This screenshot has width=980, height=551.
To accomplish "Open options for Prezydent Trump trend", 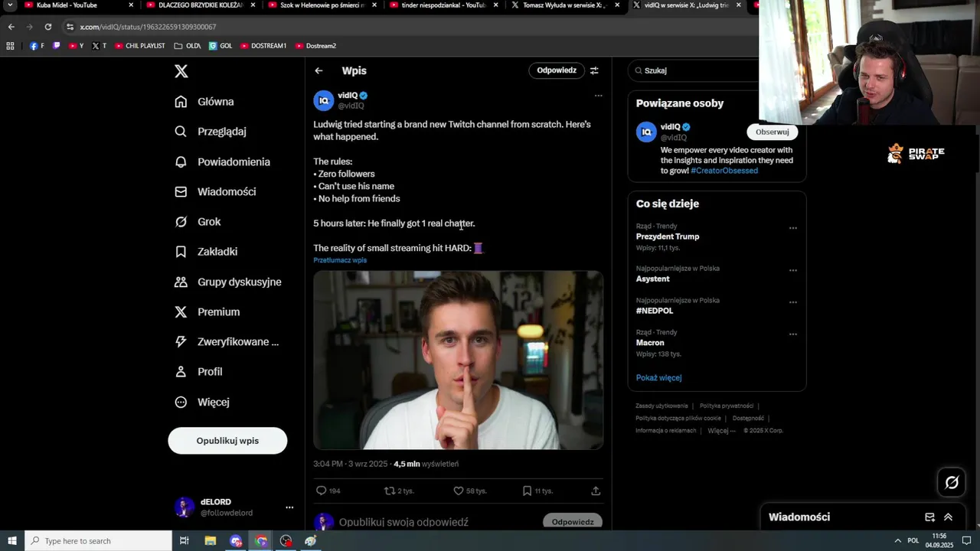I will pyautogui.click(x=792, y=228).
